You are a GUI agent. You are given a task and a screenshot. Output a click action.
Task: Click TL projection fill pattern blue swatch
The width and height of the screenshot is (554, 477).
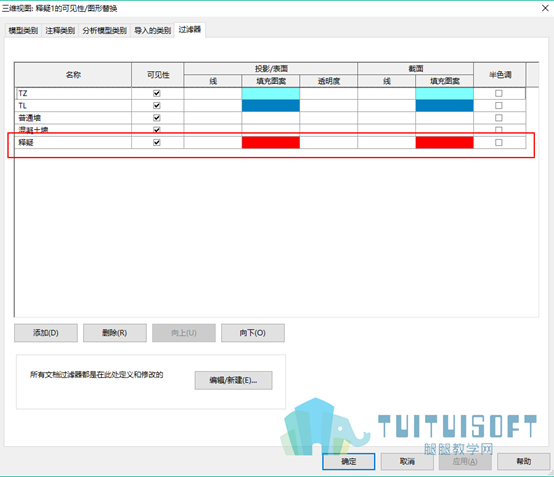coord(271,106)
